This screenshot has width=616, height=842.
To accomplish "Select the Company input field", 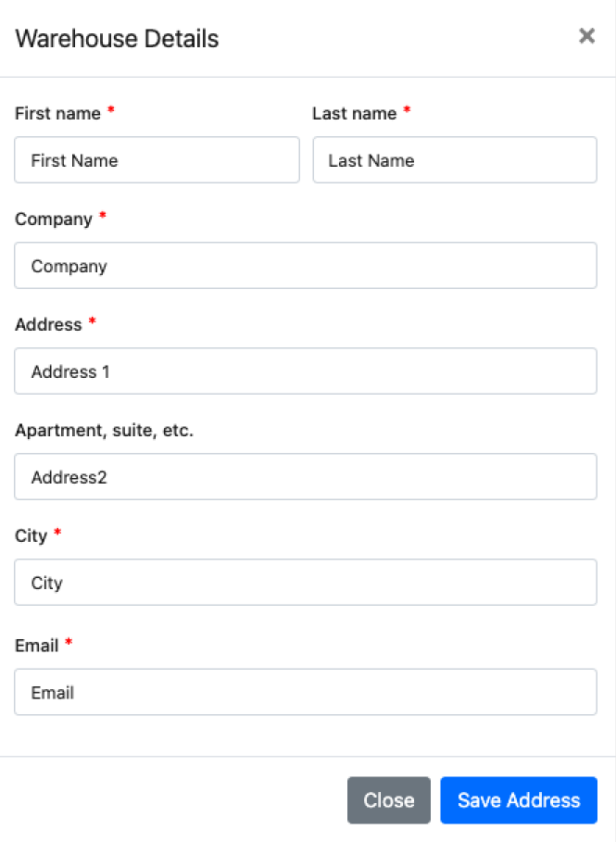I will click(306, 266).
